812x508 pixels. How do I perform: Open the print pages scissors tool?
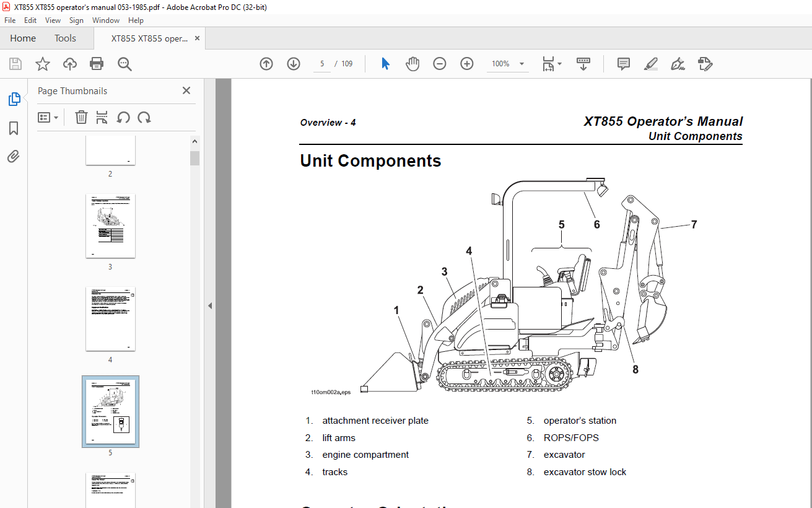point(102,117)
